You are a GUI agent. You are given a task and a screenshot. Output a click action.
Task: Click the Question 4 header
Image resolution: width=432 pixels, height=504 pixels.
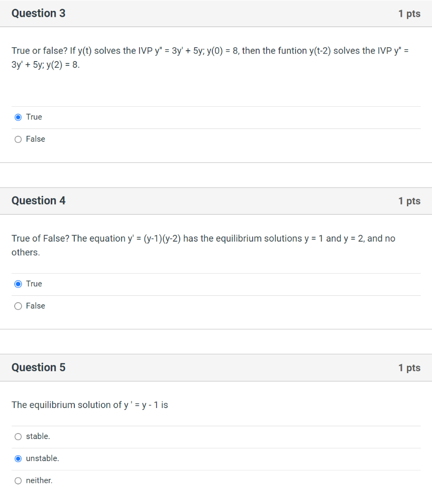(38, 201)
